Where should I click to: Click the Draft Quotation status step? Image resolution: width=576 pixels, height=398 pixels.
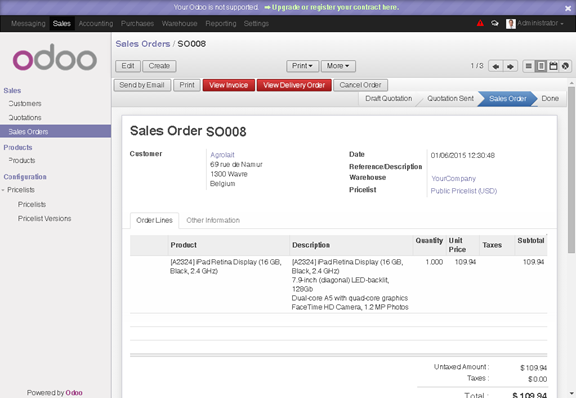(x=389, y=99)
